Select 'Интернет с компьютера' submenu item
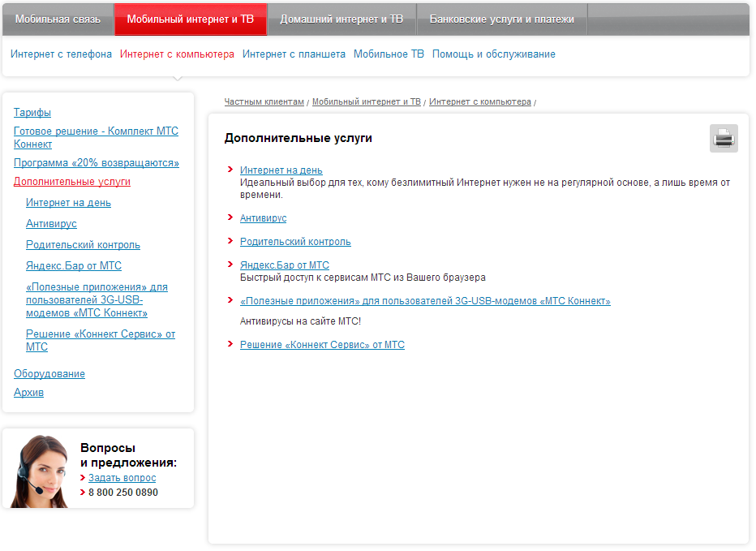This screenshot has width=756, height=551. pos(177,54)
